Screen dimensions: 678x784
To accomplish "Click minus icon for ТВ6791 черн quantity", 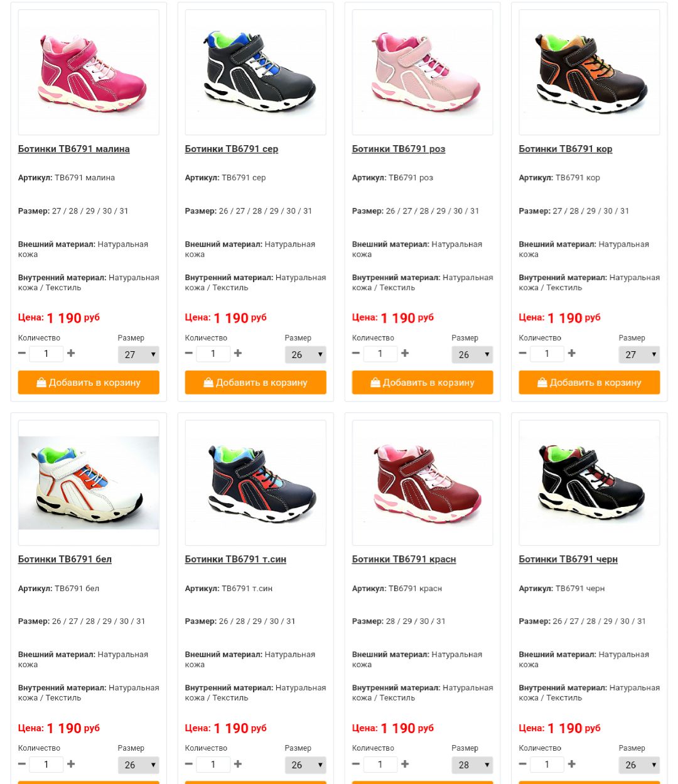I will click(523, 764).
